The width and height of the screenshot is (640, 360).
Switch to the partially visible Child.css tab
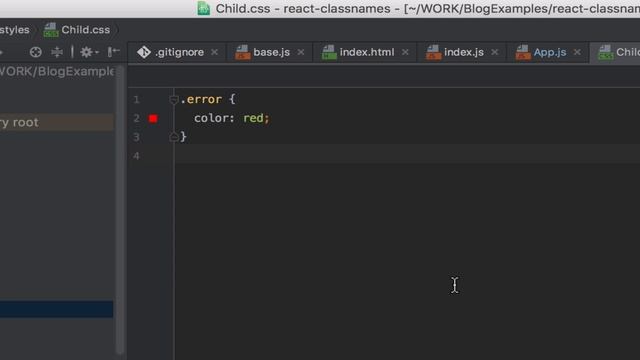[x=616, y=52]
